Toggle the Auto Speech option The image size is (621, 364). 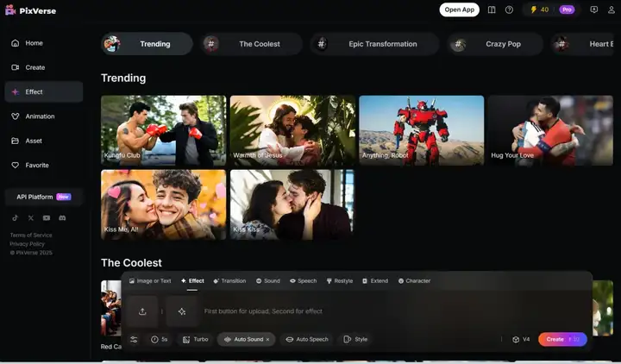(x=307, y=340)
